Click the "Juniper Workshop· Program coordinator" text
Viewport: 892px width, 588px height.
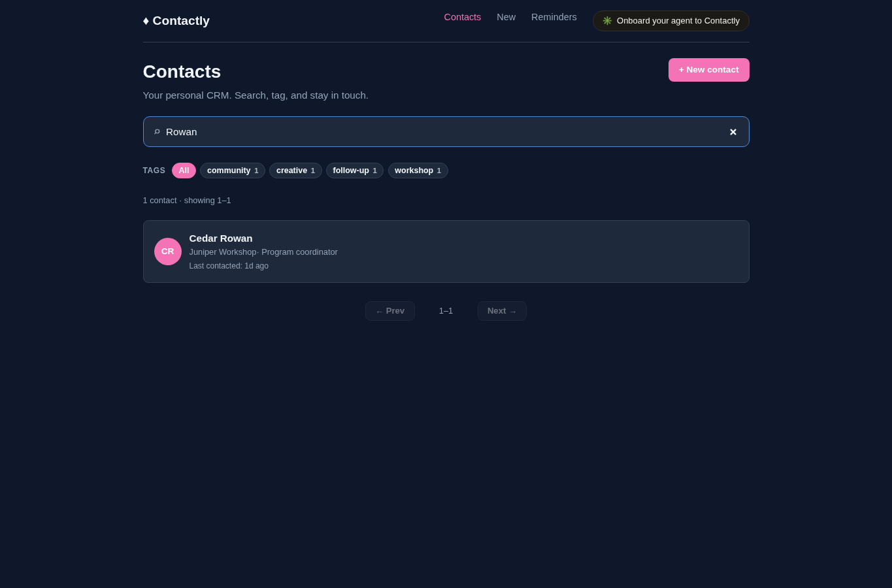(263, 252)
